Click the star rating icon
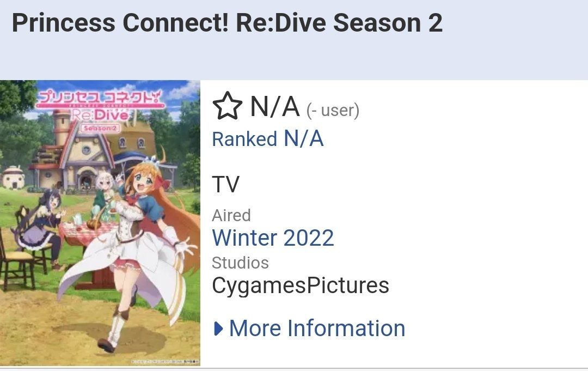Screen dimensions: 588x371 click(227, 106)
